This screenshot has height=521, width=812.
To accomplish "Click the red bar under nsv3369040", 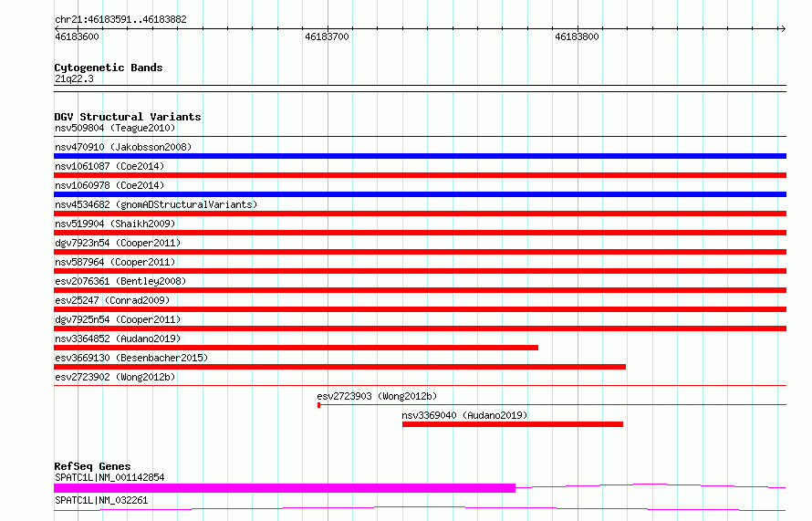I will 513,424.
